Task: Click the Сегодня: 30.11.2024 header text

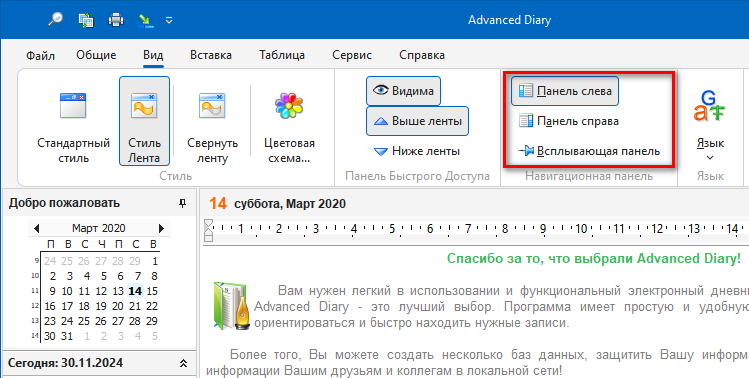Action: [65, 363]
